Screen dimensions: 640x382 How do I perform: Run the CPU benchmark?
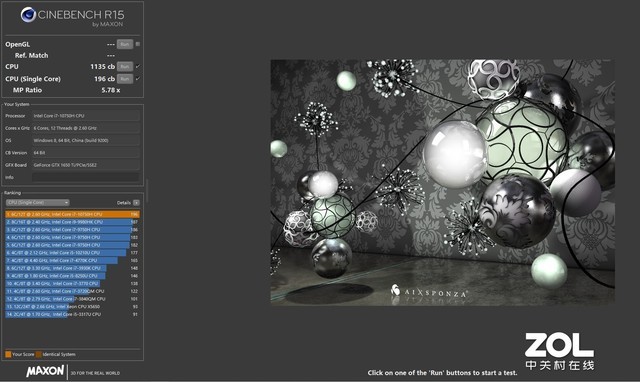(125, 66)
